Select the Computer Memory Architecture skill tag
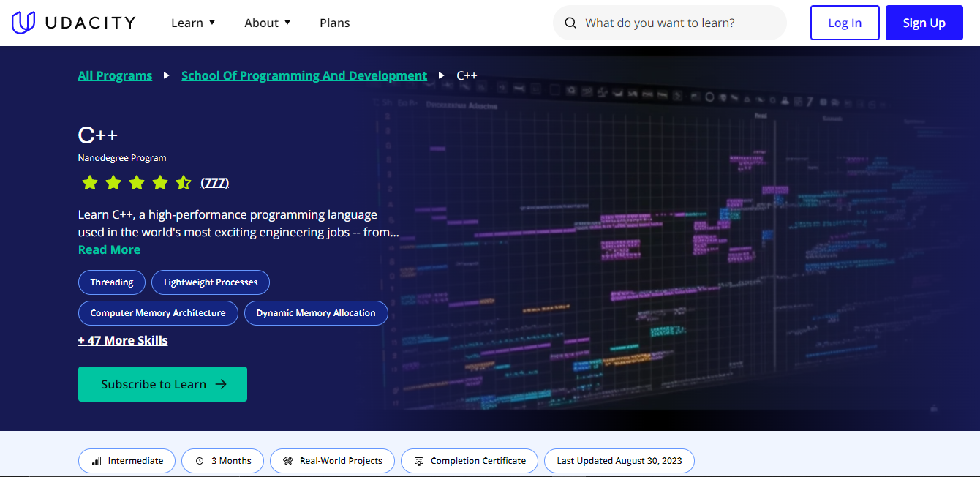The image size is (980, 477). click(x=158, y=313)
